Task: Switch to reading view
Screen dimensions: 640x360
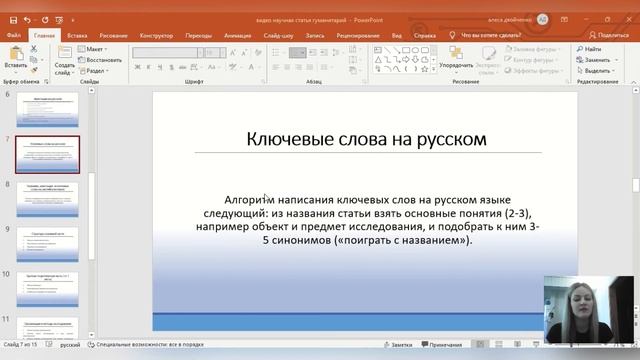Action: (x=518, y=344)
